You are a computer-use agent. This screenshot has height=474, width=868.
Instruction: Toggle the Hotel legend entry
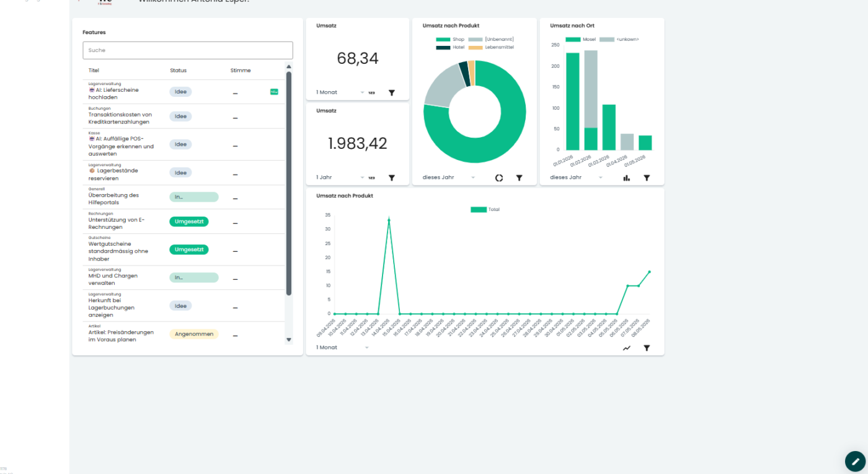[x=450, y=47]
